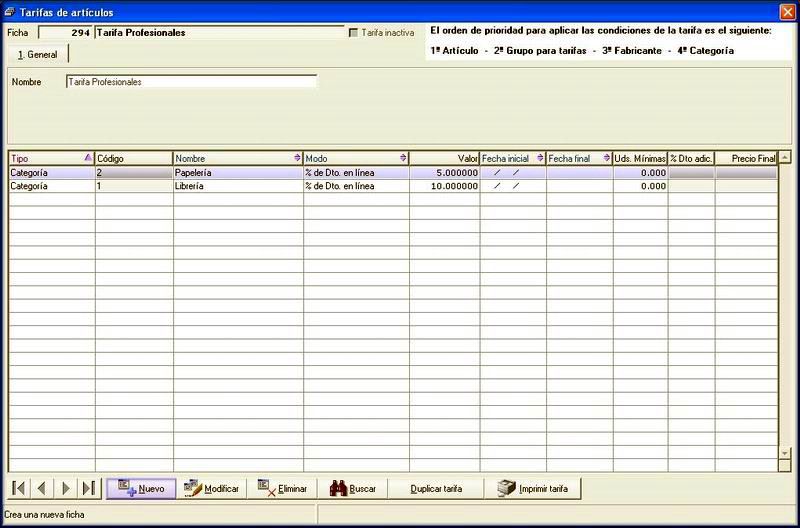This screenshot has height=528, width=800.
Task: Create a new entry with Nuevo
Action: 141,488
